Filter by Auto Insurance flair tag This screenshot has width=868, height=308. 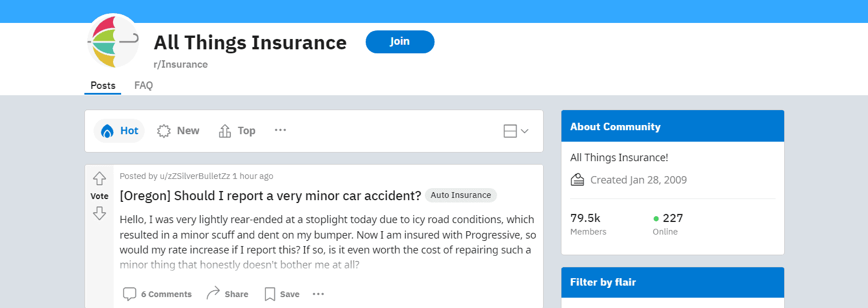[461, 195]
